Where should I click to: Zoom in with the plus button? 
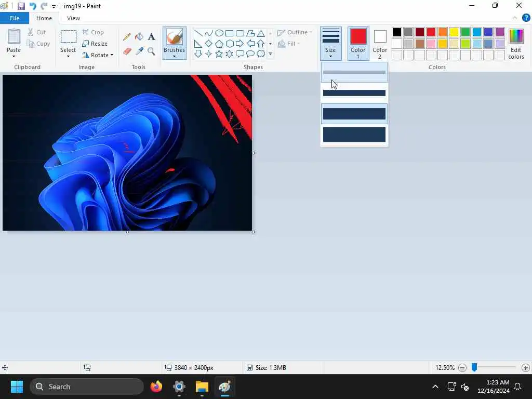[x=526, y=367]
